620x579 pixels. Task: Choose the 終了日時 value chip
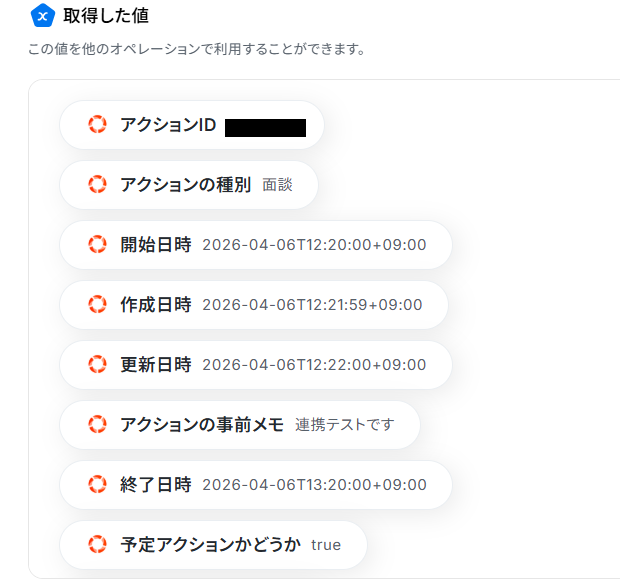tap(255, 485)
